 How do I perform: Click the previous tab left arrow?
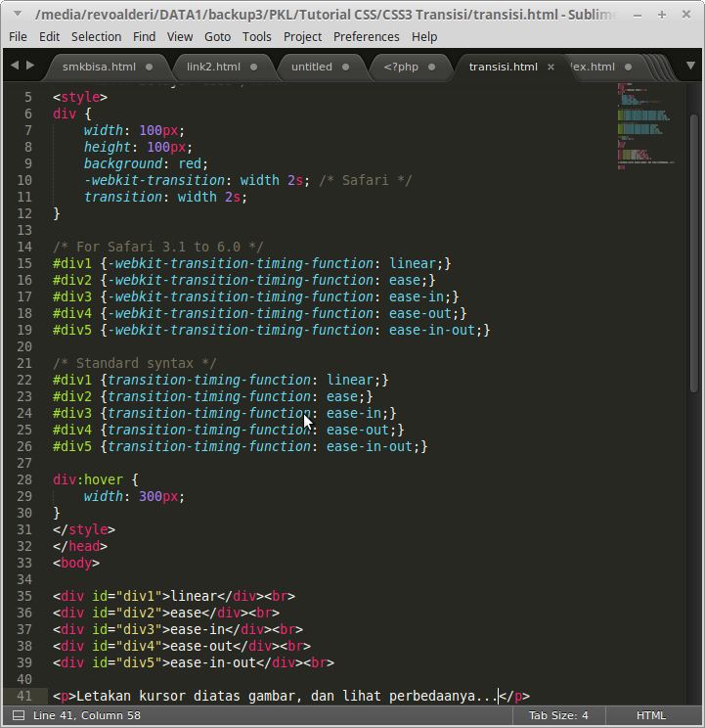pos(15,66)
